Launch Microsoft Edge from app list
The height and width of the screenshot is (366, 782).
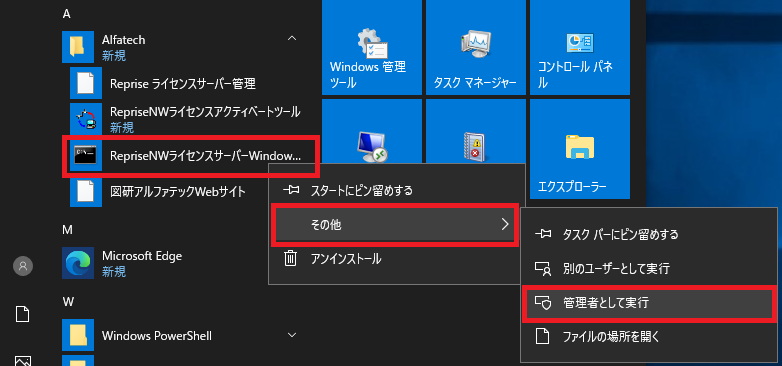142,256
